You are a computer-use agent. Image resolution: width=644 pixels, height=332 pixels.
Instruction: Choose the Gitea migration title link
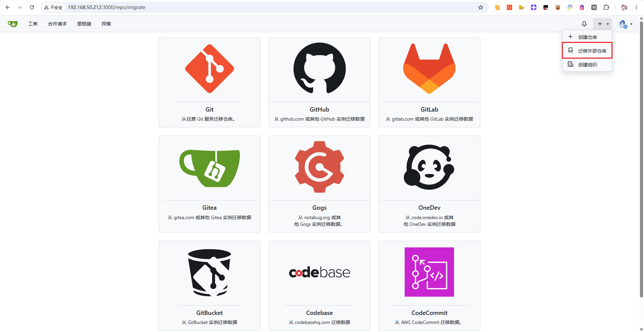210,208
